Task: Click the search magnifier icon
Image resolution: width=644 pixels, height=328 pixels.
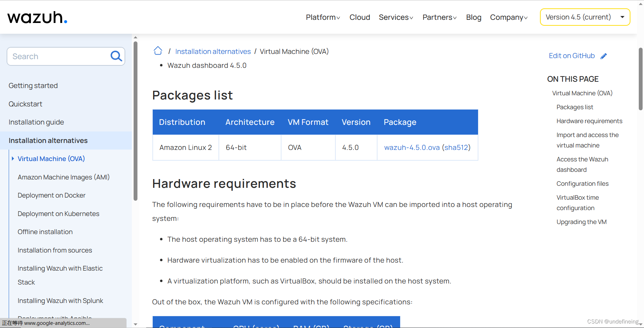Action: (116, 56)
